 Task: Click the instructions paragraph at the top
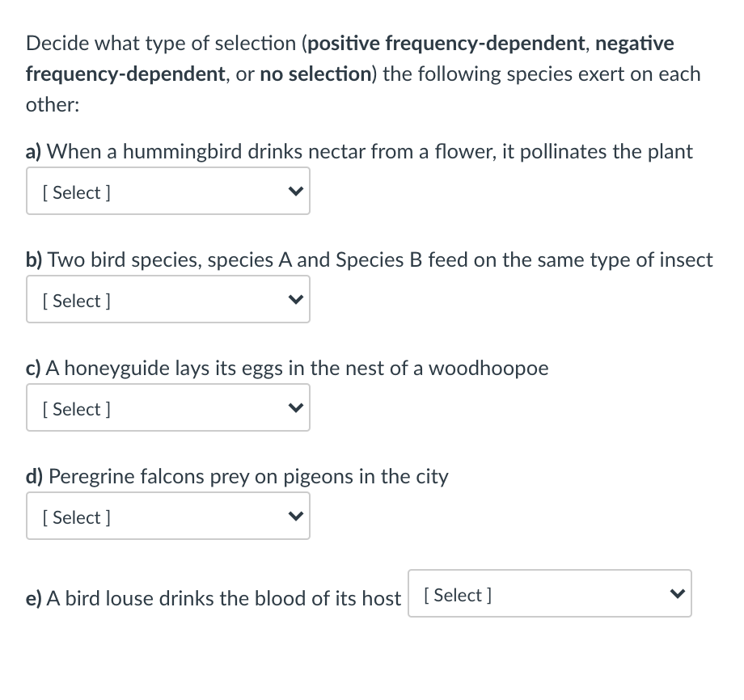[363, 74]
